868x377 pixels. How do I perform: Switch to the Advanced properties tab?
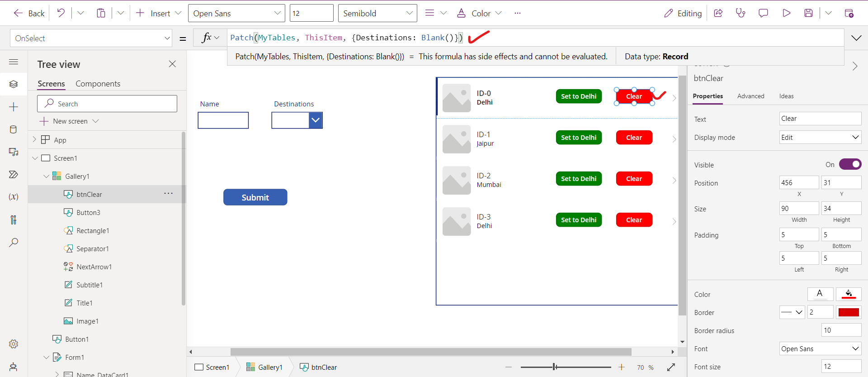750,96
